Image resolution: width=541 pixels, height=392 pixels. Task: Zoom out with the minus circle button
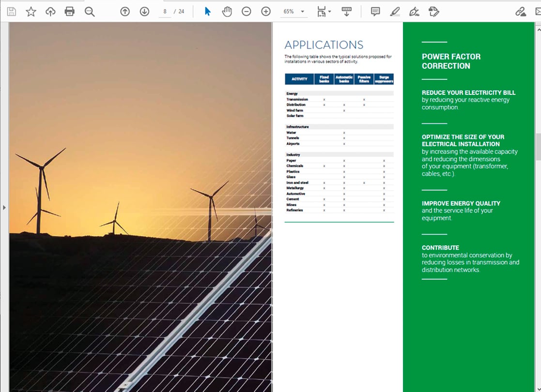pyautogui.click(x=247, y=12)
